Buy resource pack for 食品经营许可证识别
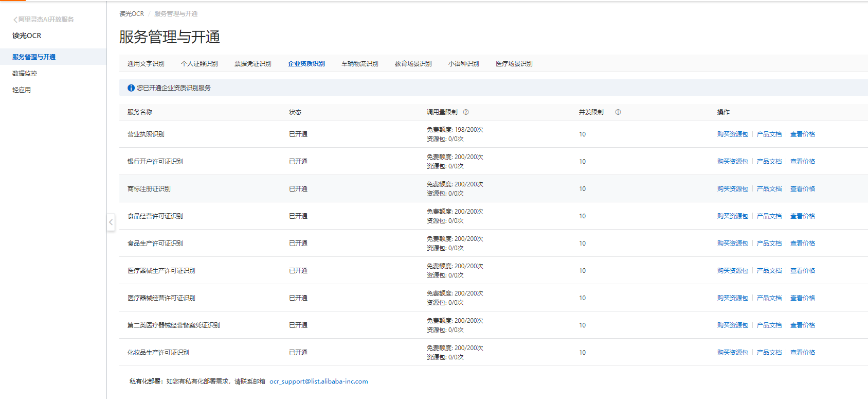Screen dimensions: 868x399 (x=733, y=216)
